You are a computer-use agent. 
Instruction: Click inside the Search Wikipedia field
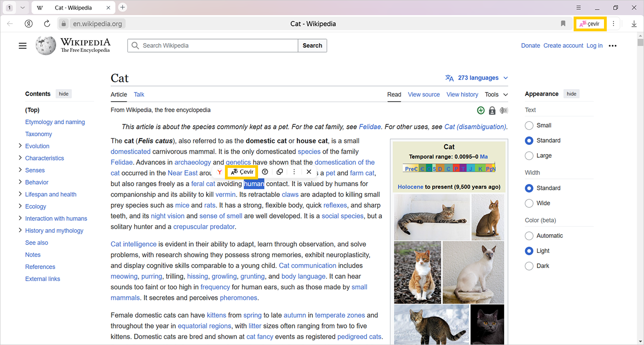click(216, 46)
